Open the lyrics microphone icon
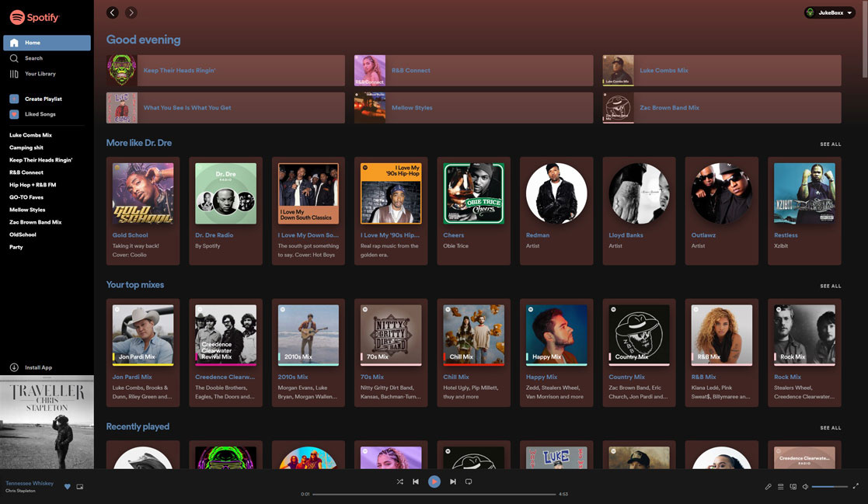This screenshot has width=868, height=504. click(x=769, y=487)
